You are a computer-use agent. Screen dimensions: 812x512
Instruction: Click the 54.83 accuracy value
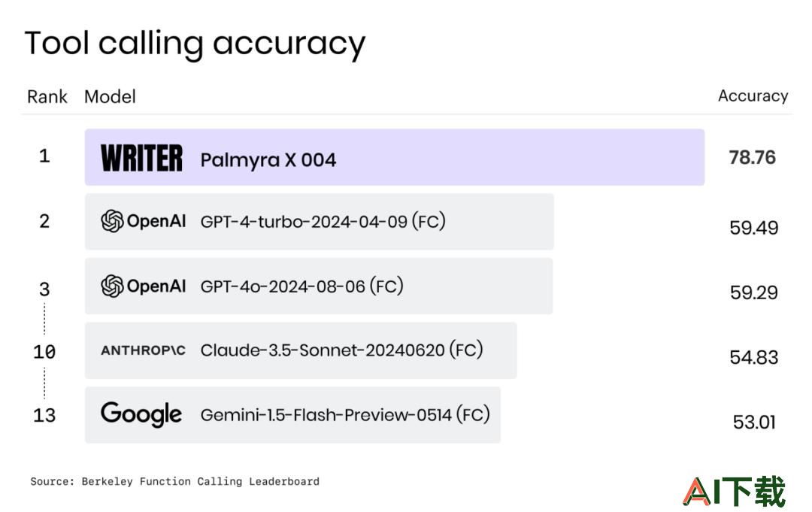pos(754,357)
